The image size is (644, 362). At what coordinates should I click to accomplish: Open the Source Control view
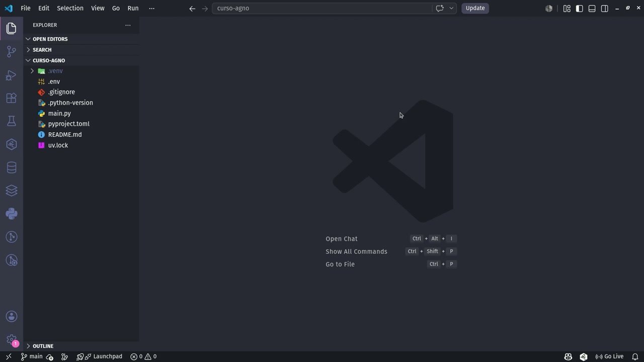pos(11,51)
